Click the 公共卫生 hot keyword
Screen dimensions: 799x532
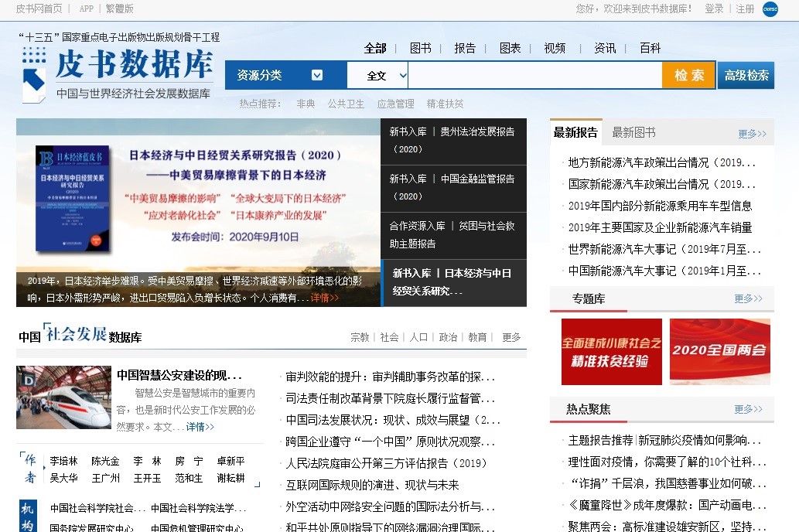click(x=346, y=104)
